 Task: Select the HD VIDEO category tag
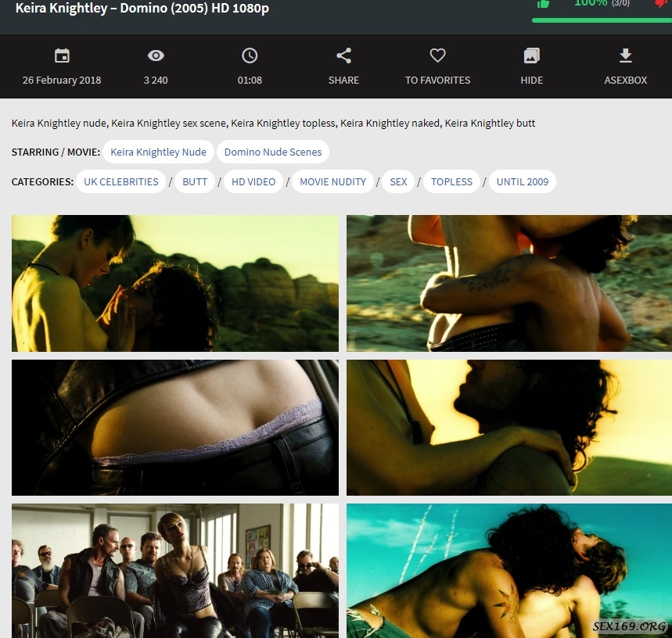click(x=253, y=181)
